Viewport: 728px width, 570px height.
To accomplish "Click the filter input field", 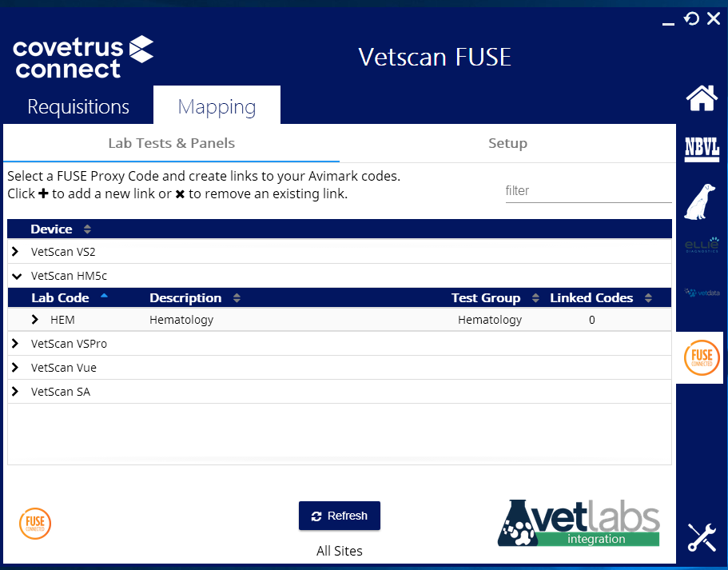I will 588,191.
